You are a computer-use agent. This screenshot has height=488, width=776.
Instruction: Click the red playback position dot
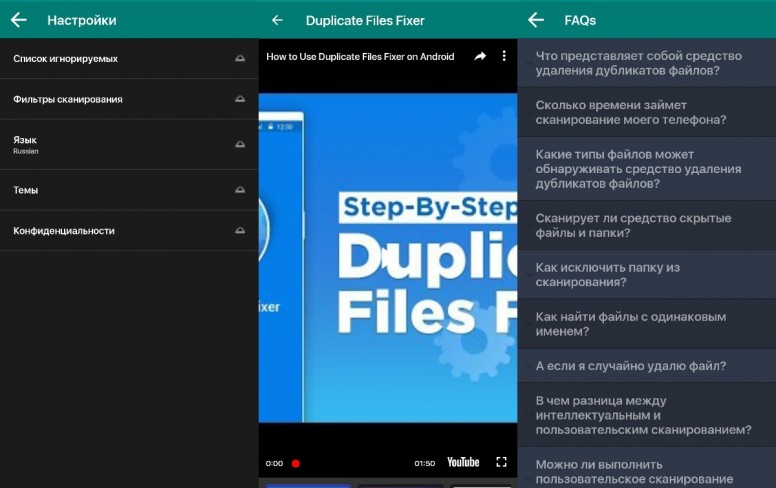tap(296, 463)
